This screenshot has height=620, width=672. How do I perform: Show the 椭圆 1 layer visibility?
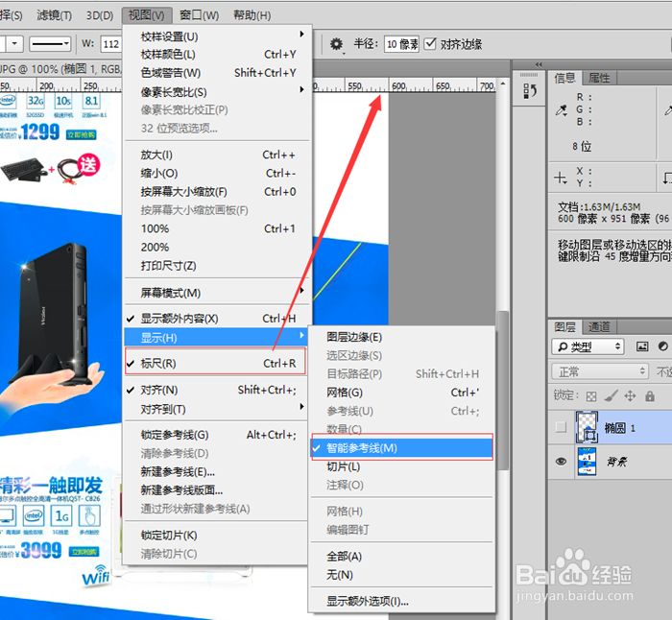pos(561,427)
